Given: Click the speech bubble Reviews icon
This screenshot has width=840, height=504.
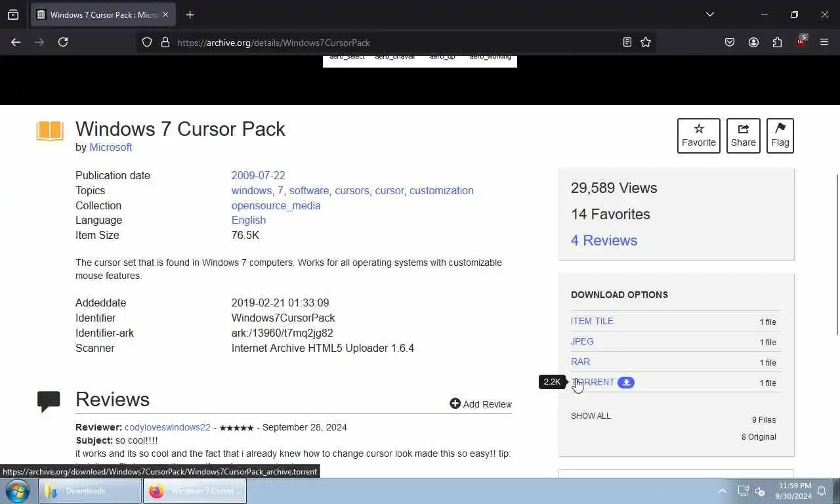Looking at the screenshot, I should [49, 401].
